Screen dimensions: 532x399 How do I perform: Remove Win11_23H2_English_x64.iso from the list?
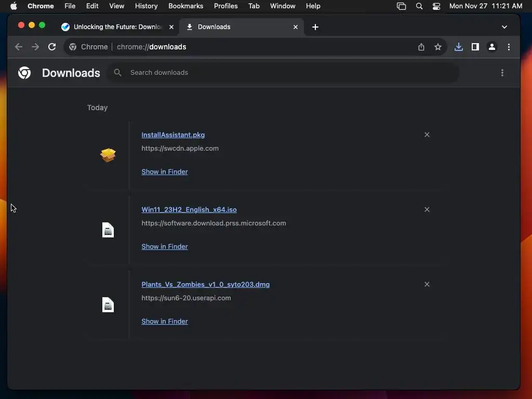click(x=427, y=209)
